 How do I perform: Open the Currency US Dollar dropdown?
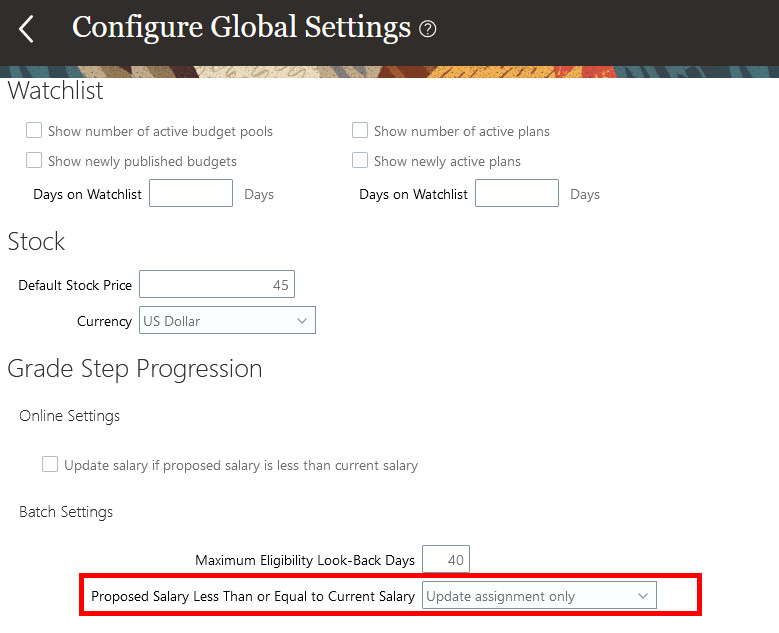point(226,321)
